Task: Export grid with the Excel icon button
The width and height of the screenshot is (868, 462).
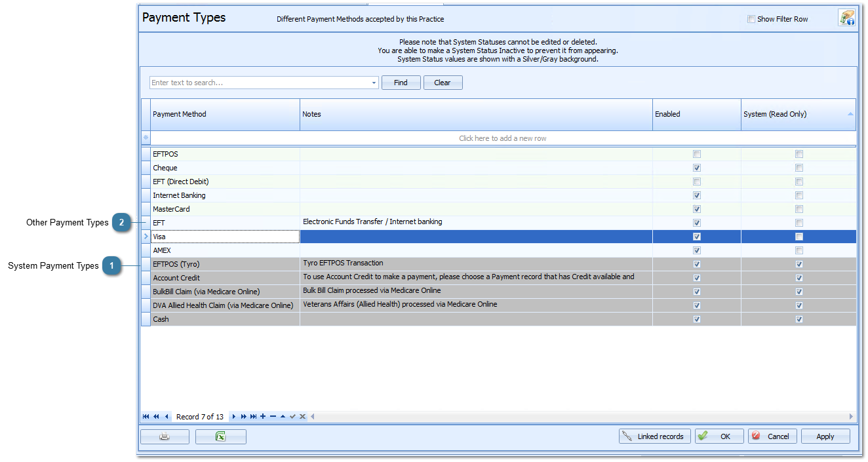Action: (x=221, y=436)
